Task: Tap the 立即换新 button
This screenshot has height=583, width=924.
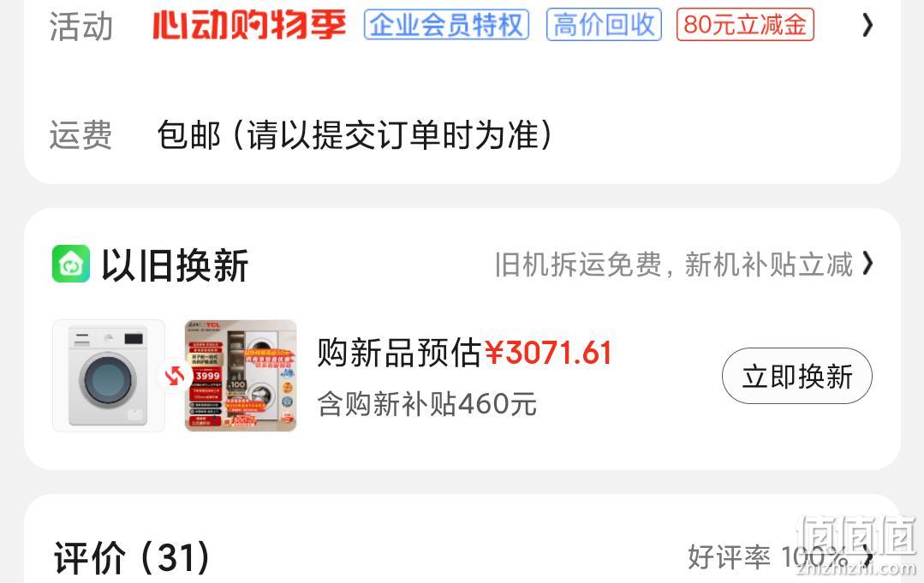Action: (796, 376)
